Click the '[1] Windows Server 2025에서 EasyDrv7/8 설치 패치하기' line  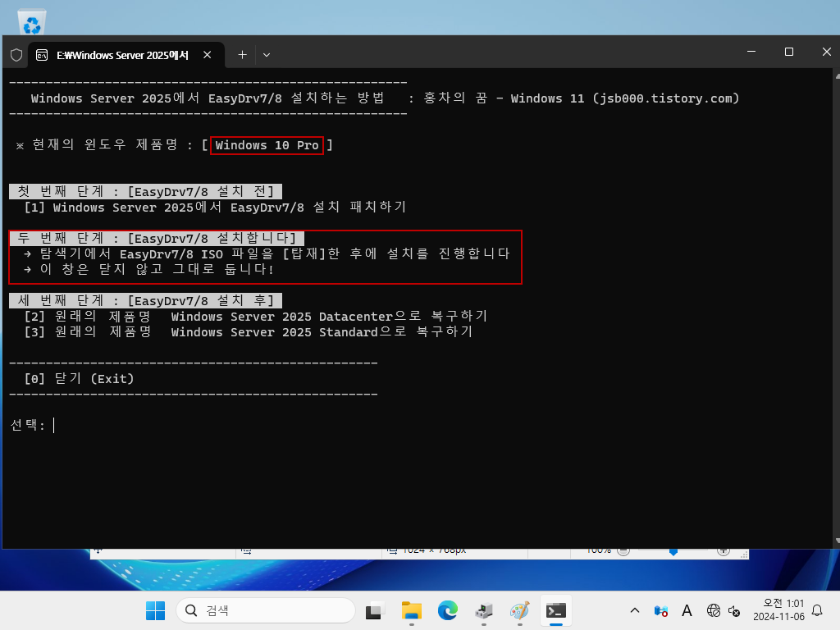[215, 208]
